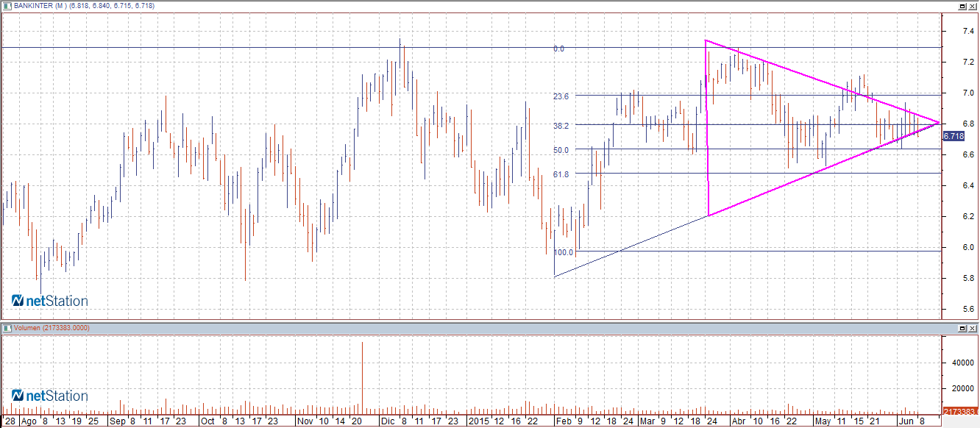Click the Dic month label on time axis
Viewport: 980px width, 428px height.
388,422
